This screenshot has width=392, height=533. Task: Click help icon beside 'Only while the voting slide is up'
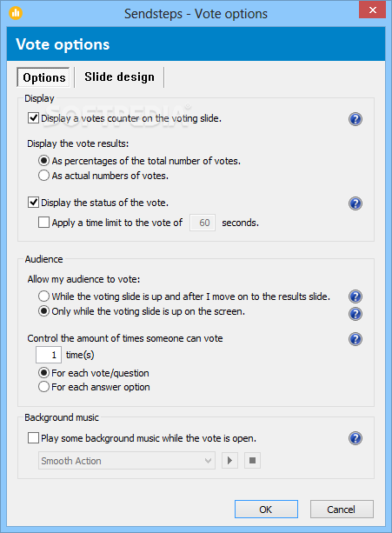click(x=355, y=314)
